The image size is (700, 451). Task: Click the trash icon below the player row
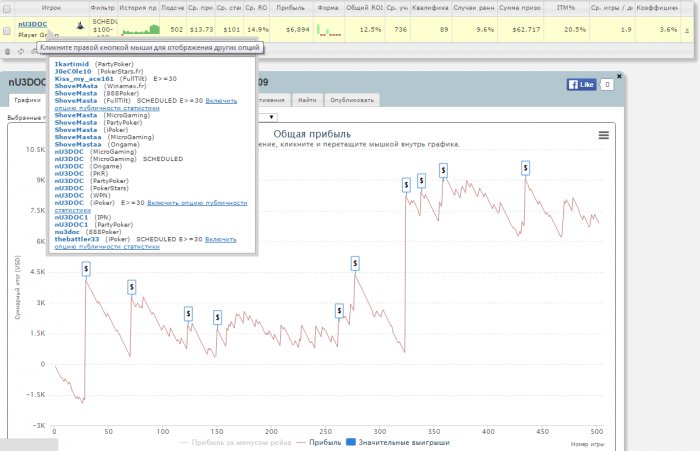pyautogui.click(x=8, y=50)
